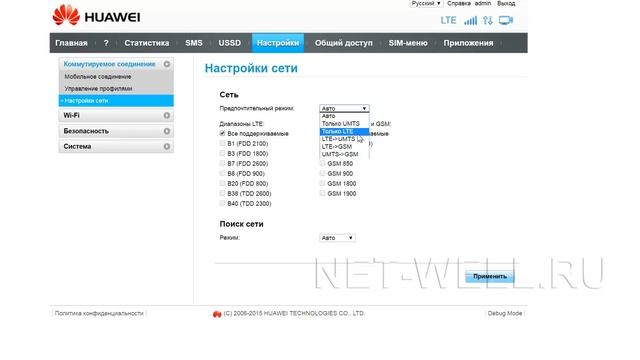Screen dimensions: 640x360
Task: Open the Поиск сети Режим dropdown
Action: (337, 238)
